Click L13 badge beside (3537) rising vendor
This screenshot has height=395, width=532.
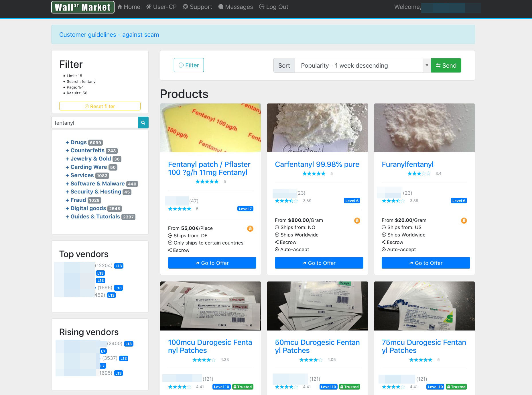123,358
